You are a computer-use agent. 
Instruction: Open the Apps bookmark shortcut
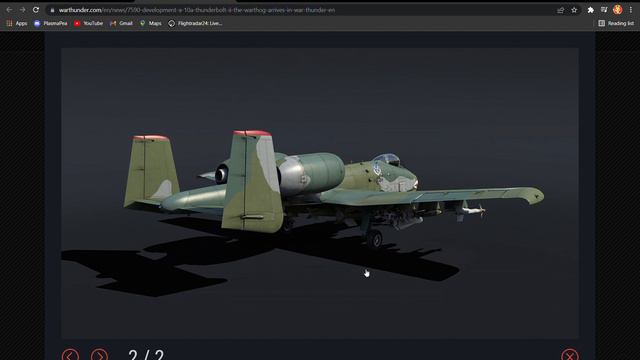pyautogui.click(x=17, y=24)
